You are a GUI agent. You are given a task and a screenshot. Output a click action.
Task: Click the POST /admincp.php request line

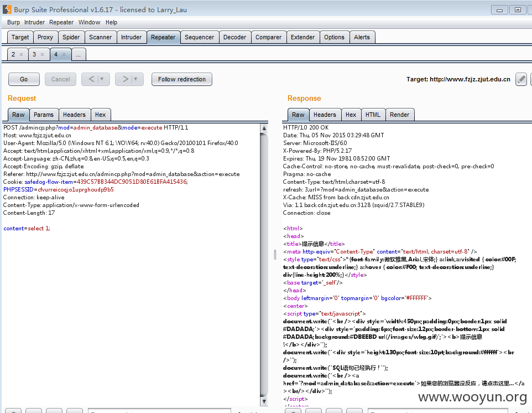[x=96, y=128]
